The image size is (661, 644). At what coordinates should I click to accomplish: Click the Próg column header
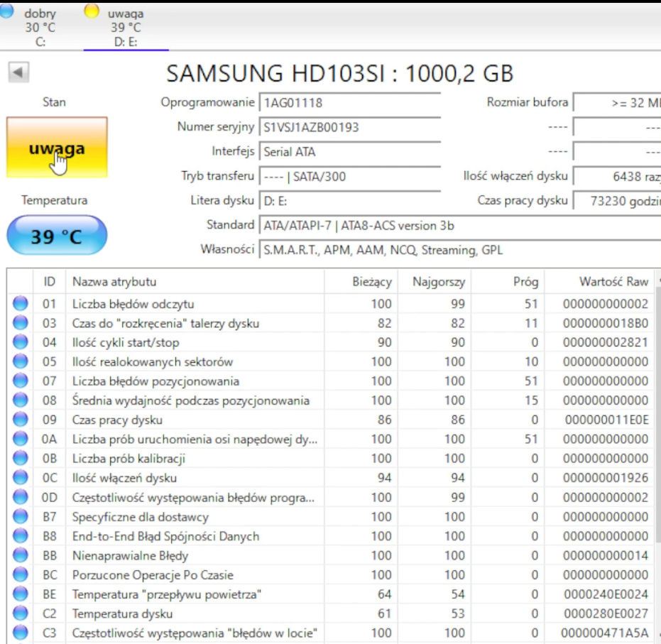coord(508,281)
